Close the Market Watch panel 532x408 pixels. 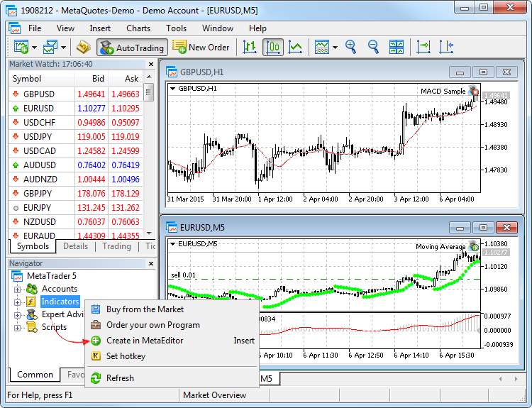(151, 64)
